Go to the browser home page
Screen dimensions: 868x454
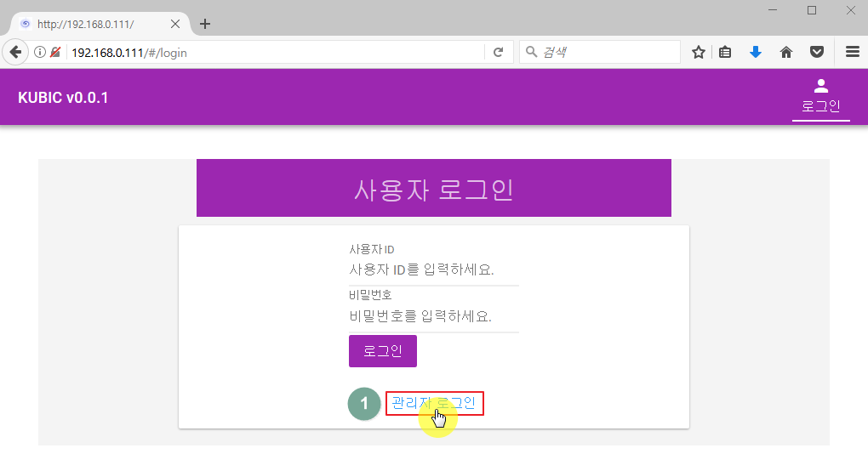click(x=786, y=52)
